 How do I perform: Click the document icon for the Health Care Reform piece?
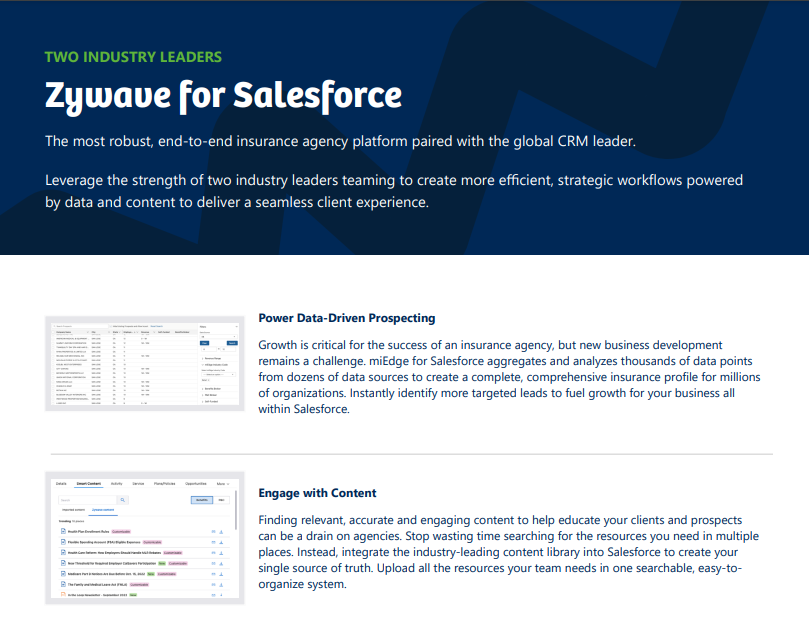[61, 552]
